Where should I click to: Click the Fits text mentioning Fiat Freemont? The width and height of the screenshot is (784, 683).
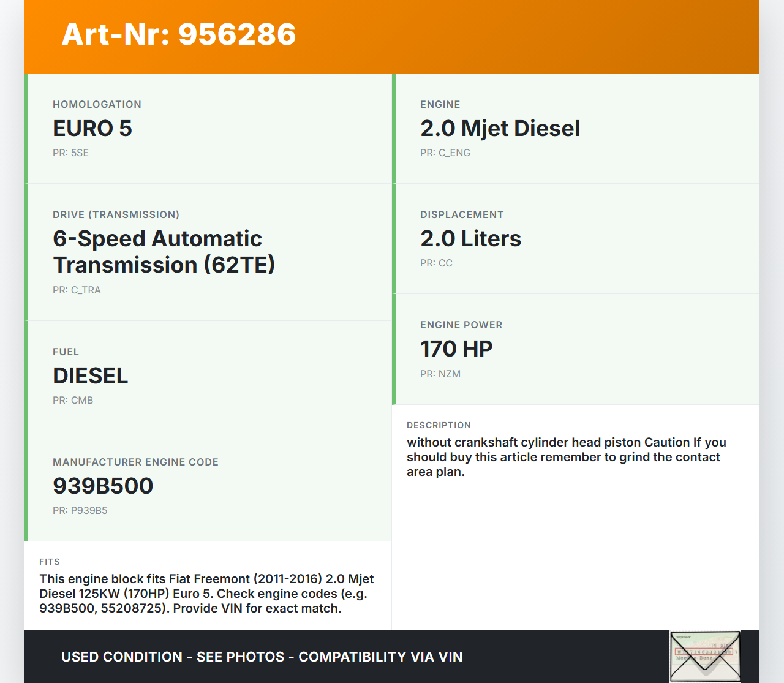206,594
